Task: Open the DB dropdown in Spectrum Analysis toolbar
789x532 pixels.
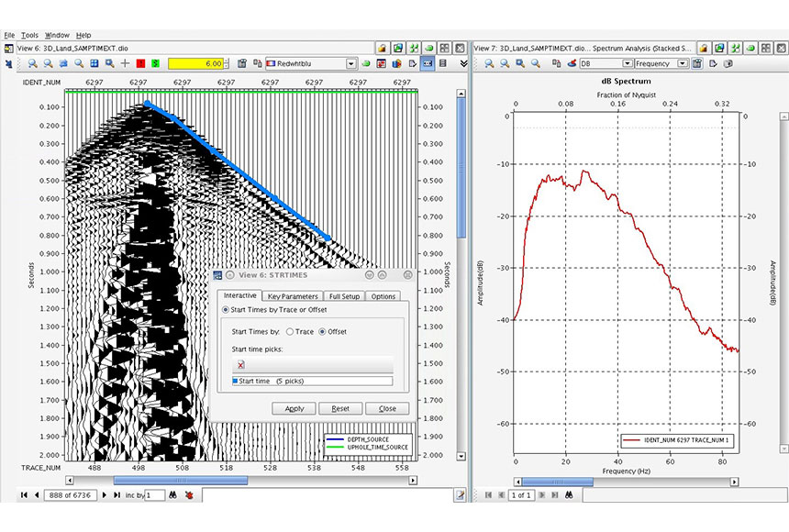Action: [x=627, y=64]
